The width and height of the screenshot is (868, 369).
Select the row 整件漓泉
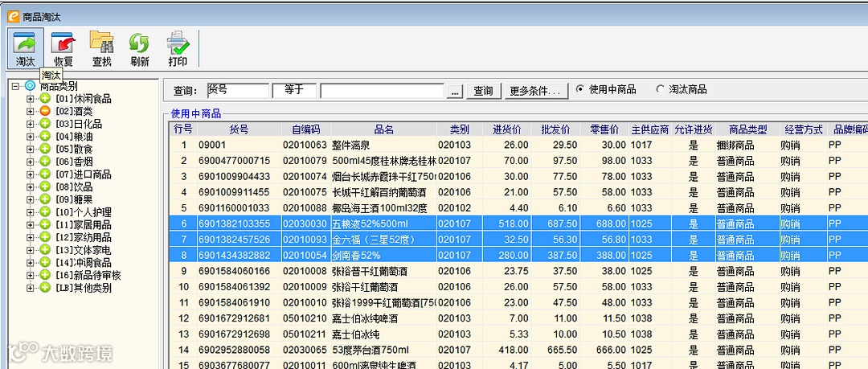coord(518,146)
